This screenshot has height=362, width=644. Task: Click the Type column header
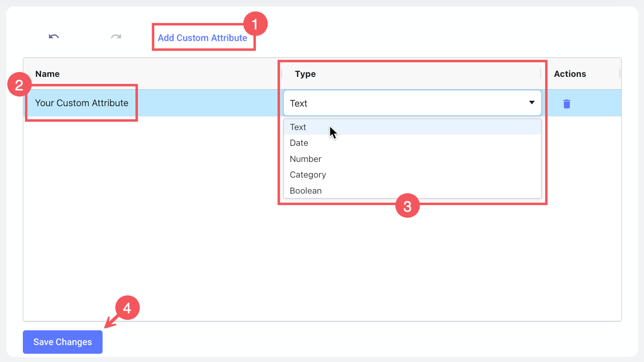(x=305, y=74)
